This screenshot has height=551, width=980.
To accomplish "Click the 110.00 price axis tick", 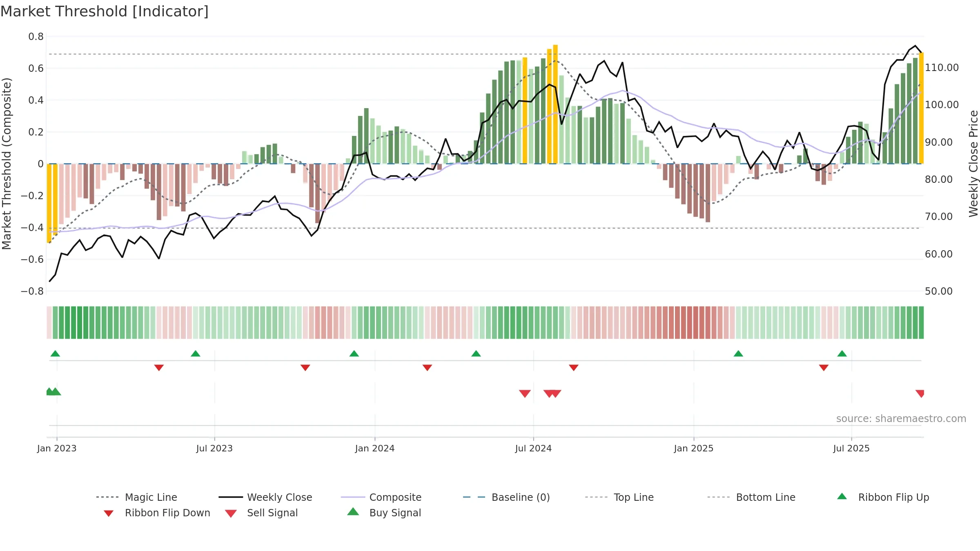I will click(942, 67).
